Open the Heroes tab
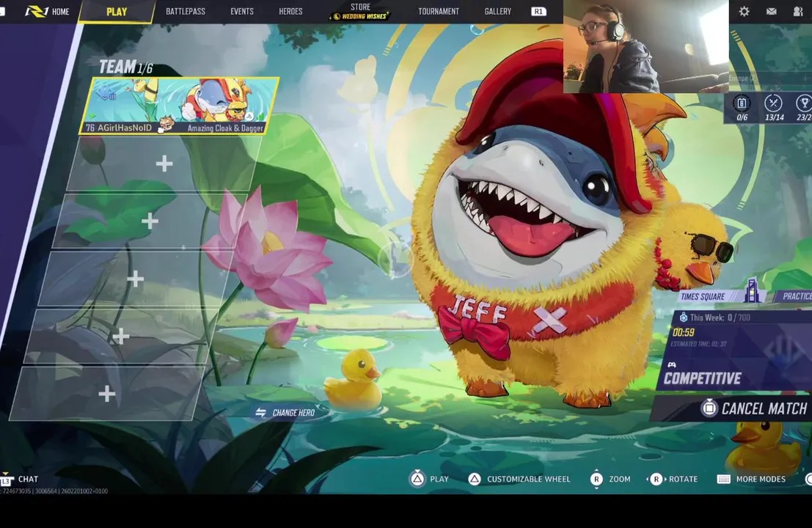 point(290,12)
